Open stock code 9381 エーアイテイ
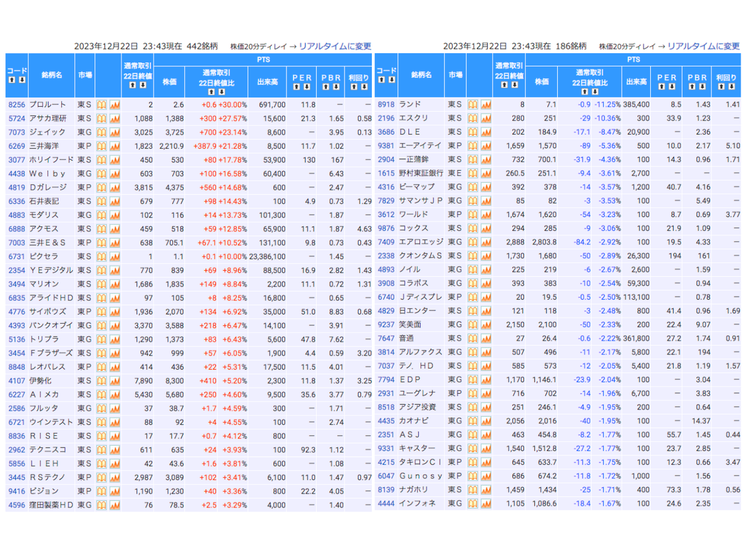 pyautogui.click(x=386, y=146)
